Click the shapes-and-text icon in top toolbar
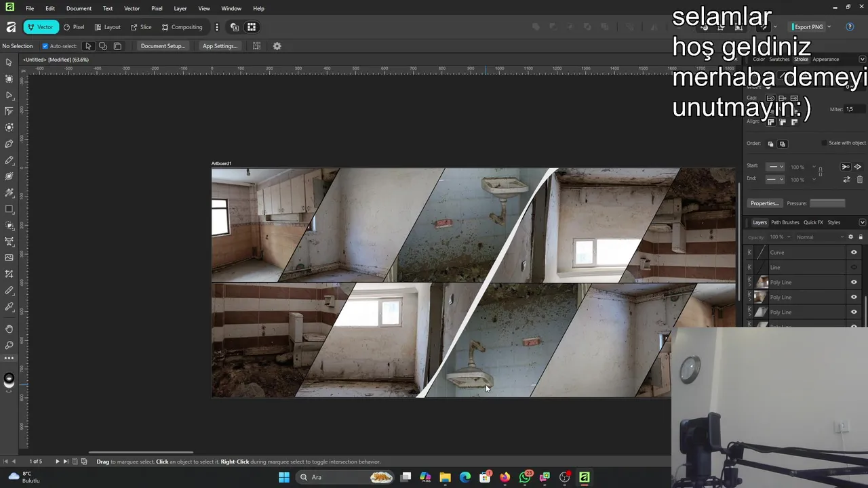Viewport: 868px width, 488px height. [235, 27]
